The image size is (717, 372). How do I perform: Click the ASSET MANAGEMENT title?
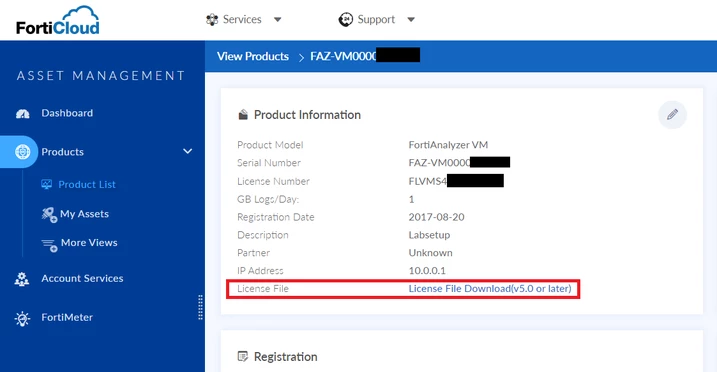click(x=101, y=75)
